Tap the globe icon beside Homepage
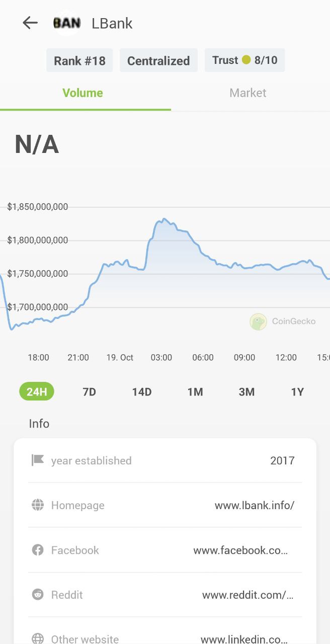 point(38,505)
